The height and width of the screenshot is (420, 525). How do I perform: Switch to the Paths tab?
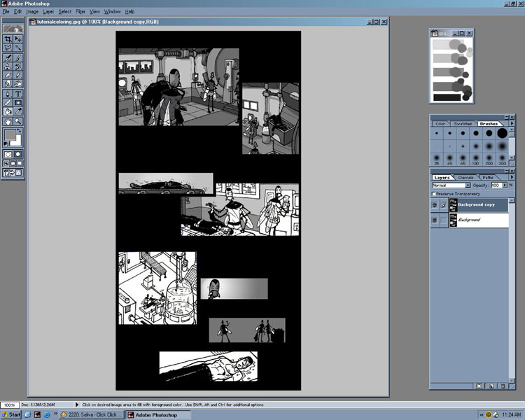tap(488, 178)
